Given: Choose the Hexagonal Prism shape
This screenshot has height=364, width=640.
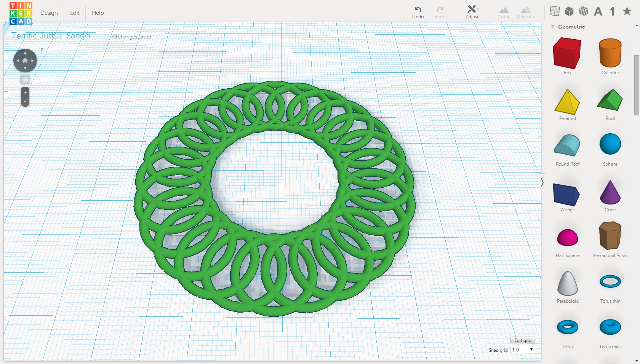Looking at the screenshot, I should [610, 236].
